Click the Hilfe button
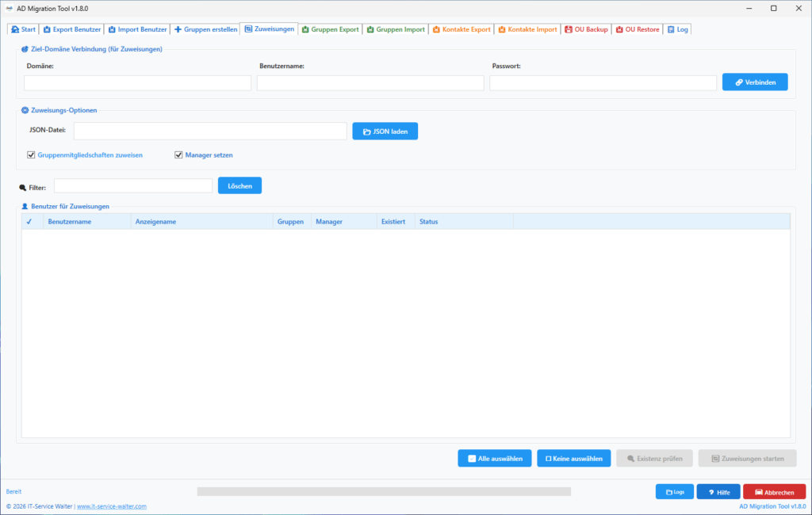812x515 pixels. [x=718, y=492]
